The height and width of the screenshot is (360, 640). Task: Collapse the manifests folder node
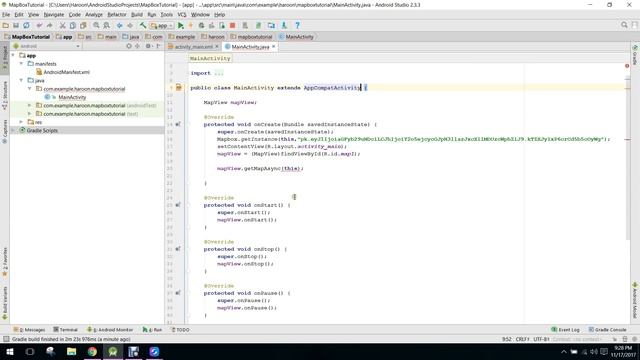(x=22, y=64)
